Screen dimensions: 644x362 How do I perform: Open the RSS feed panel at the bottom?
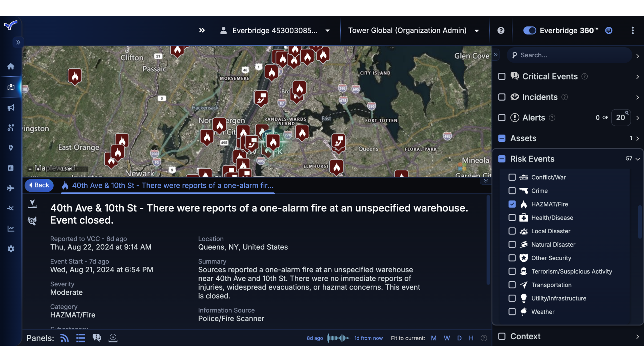coord(64,338)
